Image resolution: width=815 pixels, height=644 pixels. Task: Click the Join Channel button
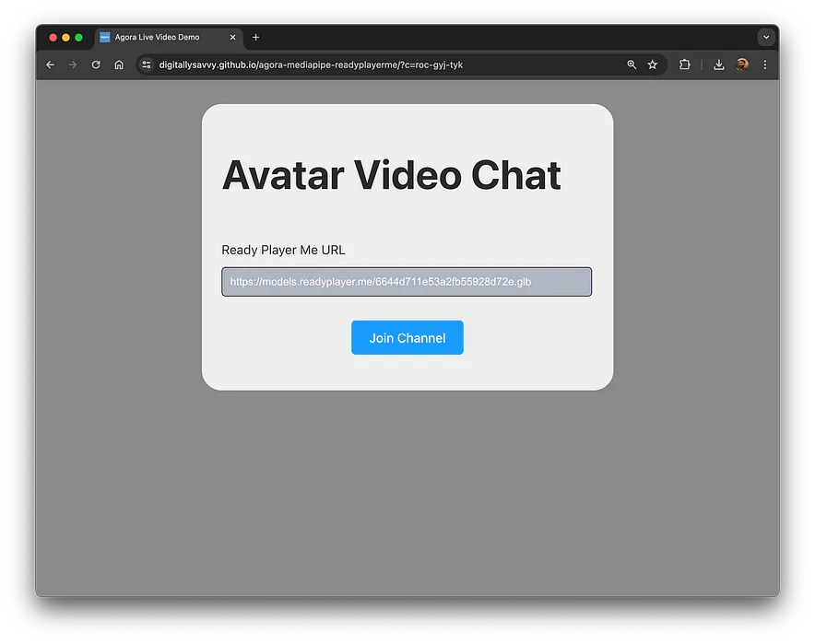point(407,337)
